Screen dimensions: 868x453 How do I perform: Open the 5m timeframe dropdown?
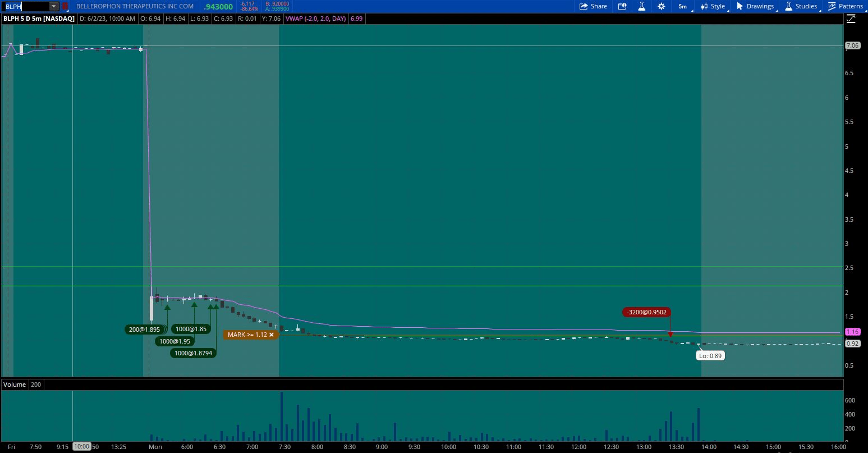(x=684, y=6)
